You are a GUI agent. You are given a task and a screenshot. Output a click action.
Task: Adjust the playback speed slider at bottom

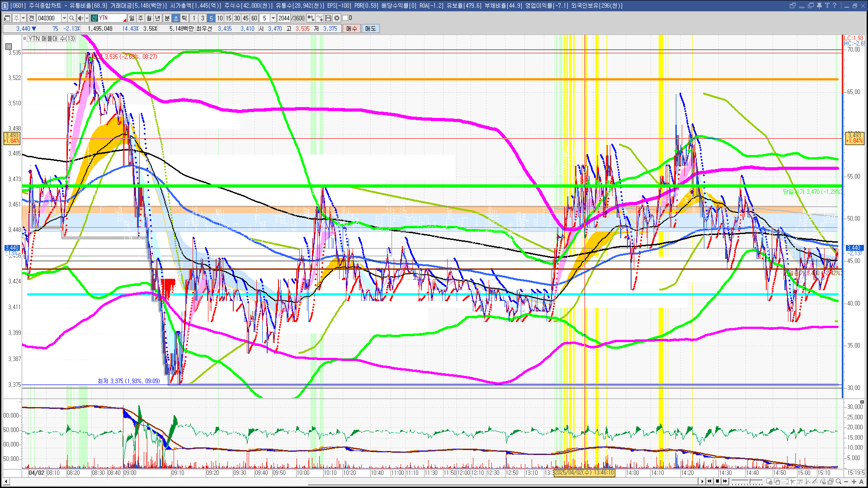[750, 481]
